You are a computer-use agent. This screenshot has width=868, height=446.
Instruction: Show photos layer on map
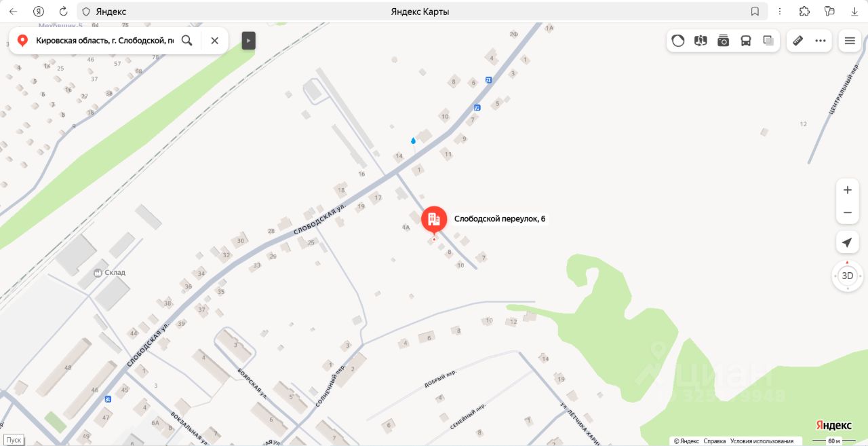point(724,41)
